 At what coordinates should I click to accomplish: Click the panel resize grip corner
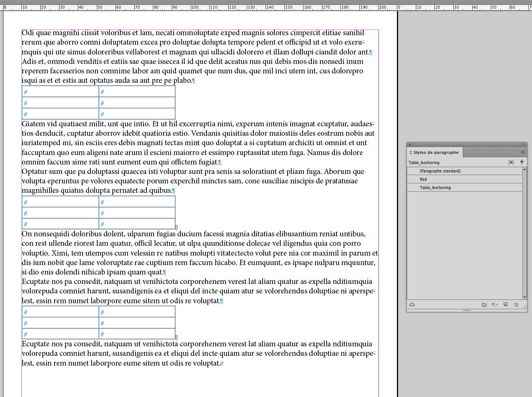pyautogui.click(x=524, y=307)
